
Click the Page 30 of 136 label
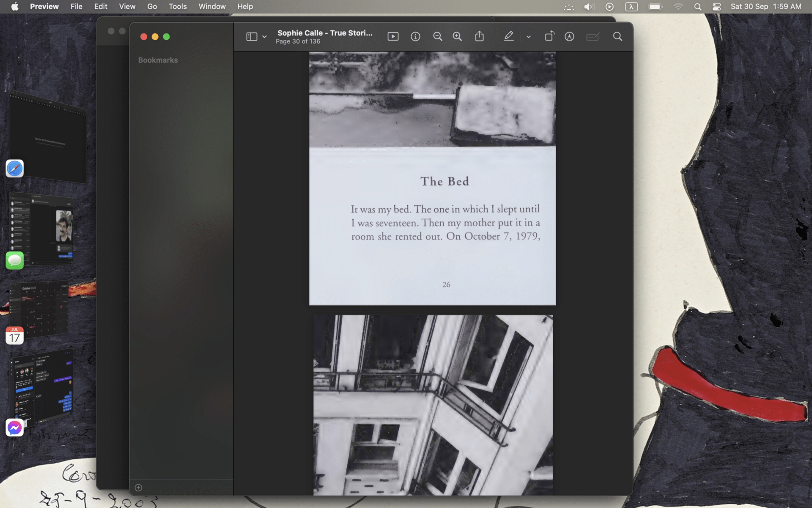[298, 41]
